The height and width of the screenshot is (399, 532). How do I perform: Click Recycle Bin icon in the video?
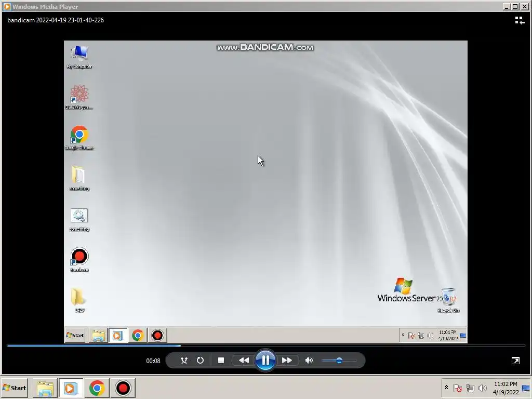[x=448, y=300]
